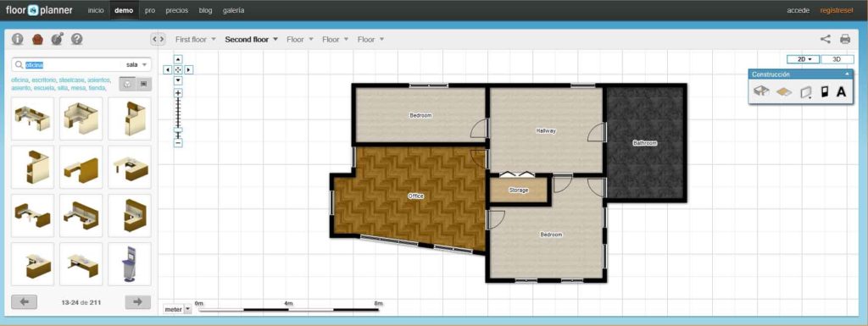The image size is (868, 326).
Task: Select the Second floor tab
Action: click(247, 39)
